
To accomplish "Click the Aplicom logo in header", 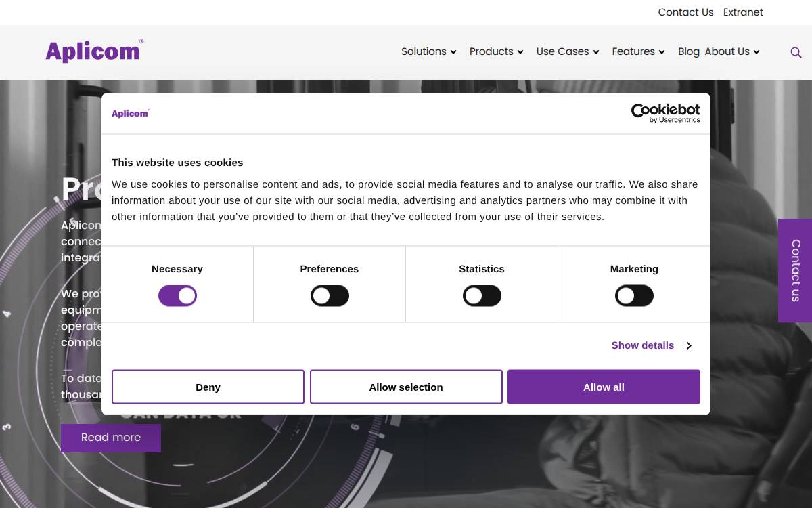I will pyautogui.click(x=94, y=51).
